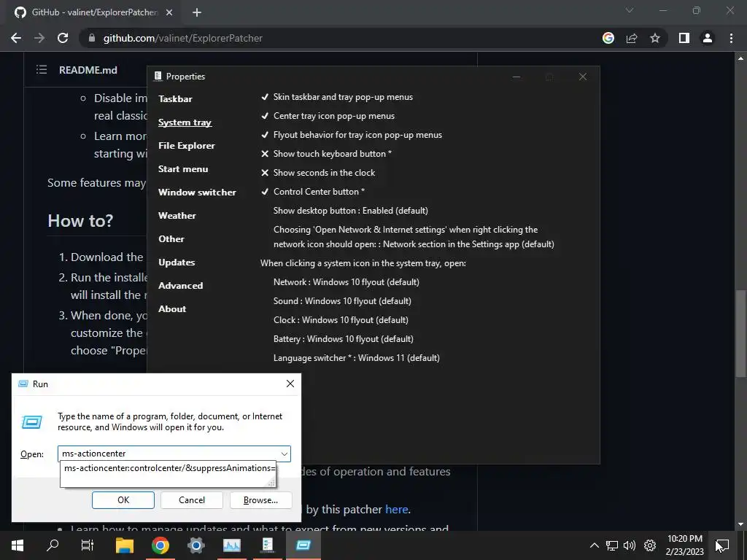Open the chart monitor app on taskbar
This screenshot has width=747, height=560.
231,545
